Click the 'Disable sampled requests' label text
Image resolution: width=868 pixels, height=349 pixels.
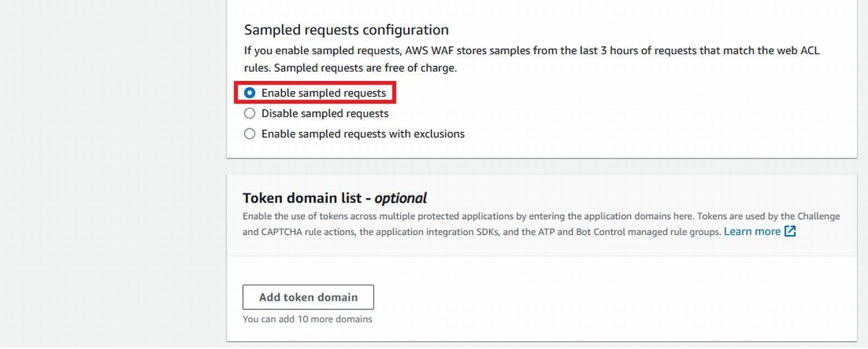click(325, 113)
